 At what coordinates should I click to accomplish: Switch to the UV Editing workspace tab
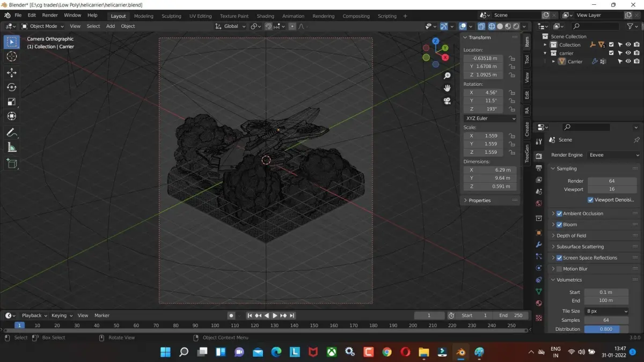[200, 16]
